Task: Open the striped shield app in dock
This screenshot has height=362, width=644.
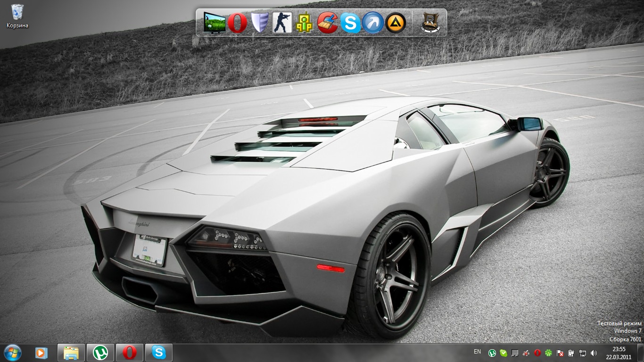Action: 260,23
